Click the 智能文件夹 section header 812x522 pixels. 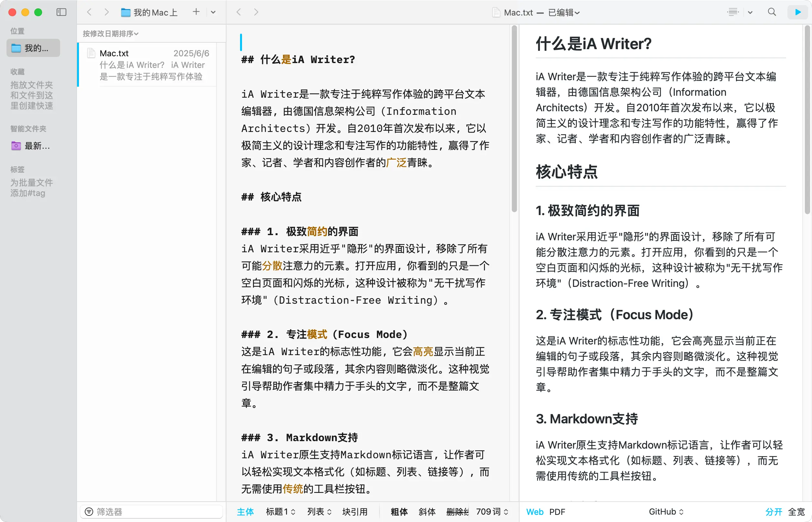28,129
